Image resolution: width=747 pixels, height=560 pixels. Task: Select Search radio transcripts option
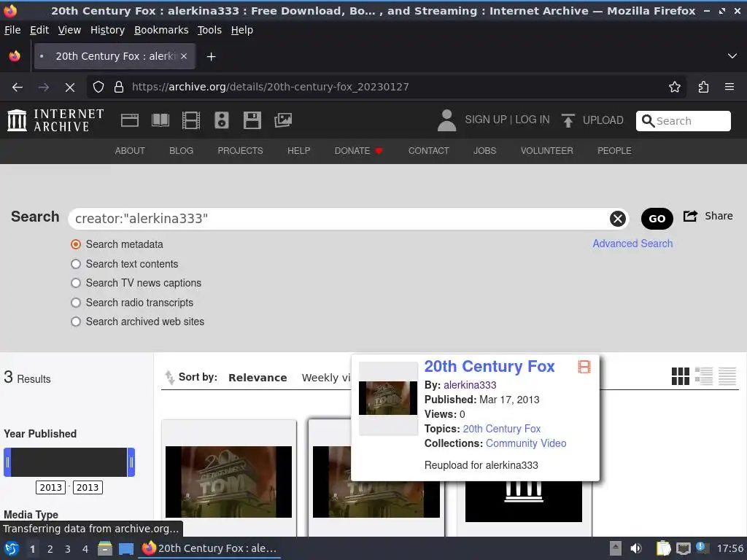76,303
